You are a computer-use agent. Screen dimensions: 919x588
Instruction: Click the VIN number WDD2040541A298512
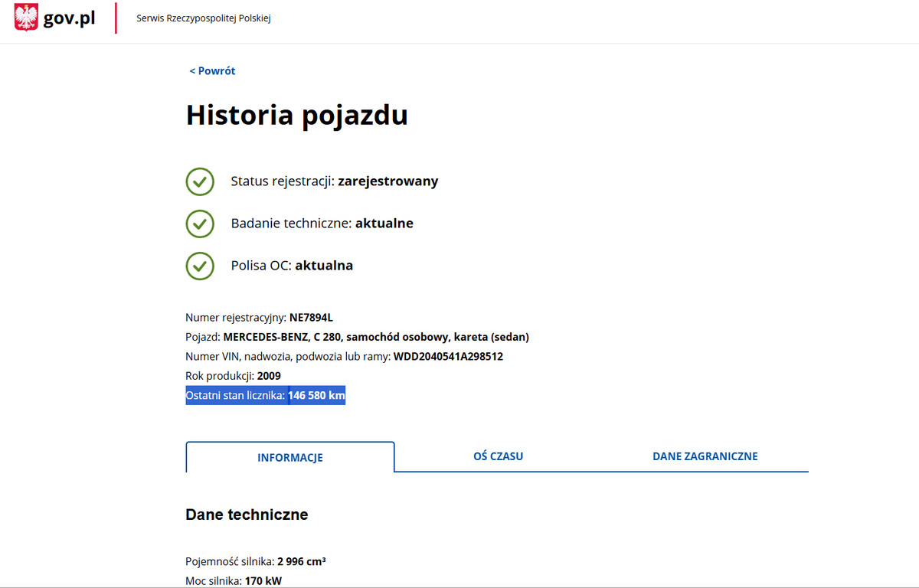(x=448, y=357)
